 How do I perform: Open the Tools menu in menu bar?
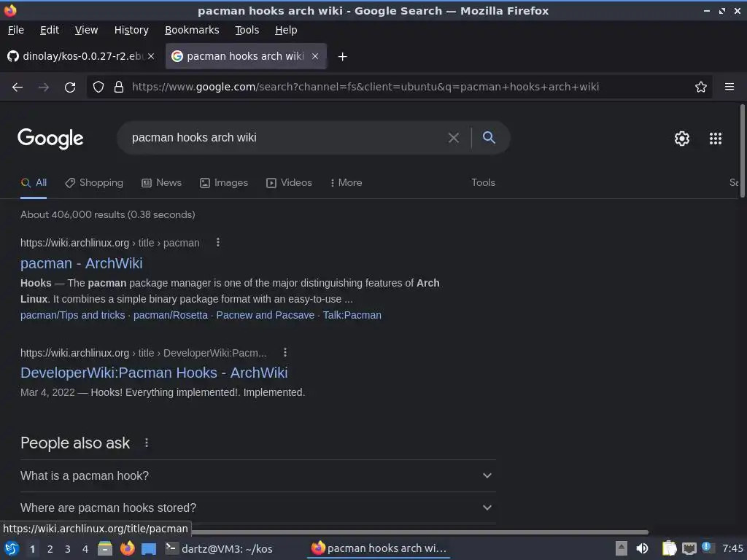click(247, 30)
